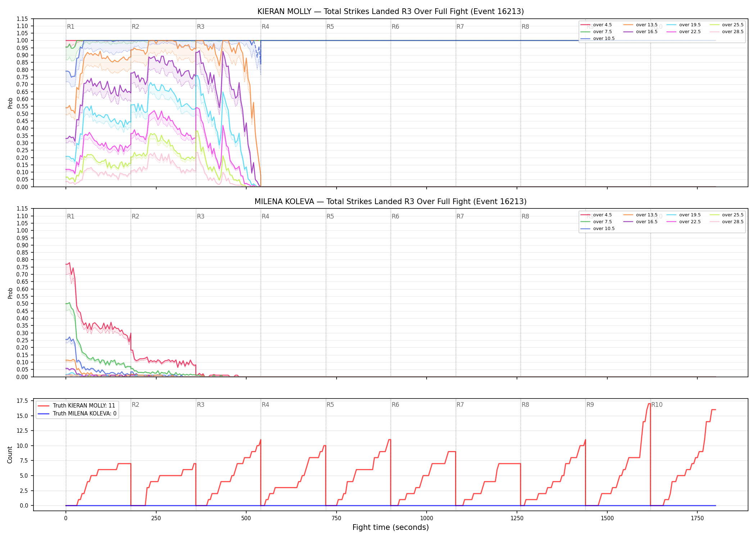
Task: Click R3 round label in Kieran Molly chart
Action: [201, 27]
